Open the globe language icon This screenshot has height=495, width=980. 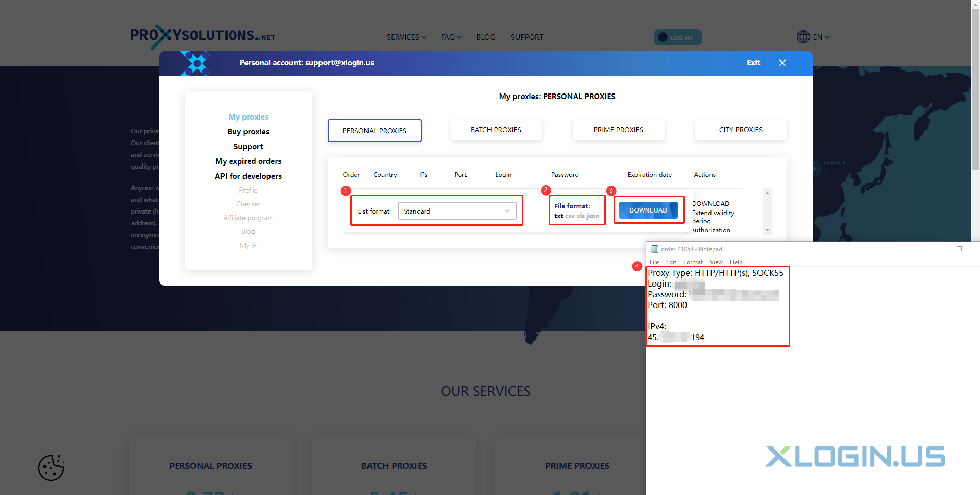point(803,37)
